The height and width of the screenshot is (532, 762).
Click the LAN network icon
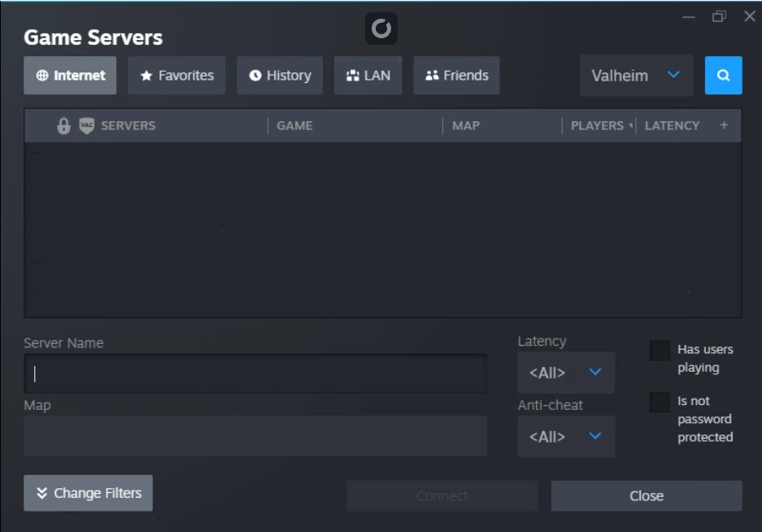353,75
